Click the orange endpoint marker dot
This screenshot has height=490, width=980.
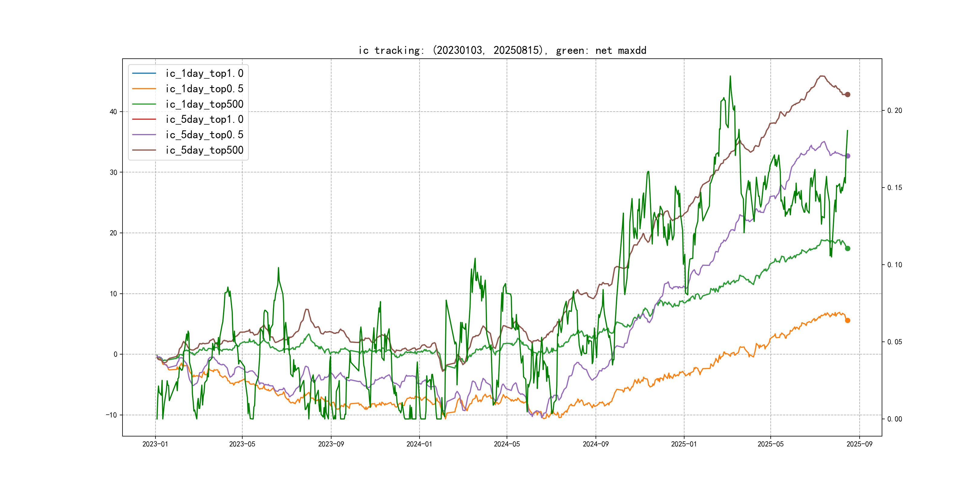pyautogui.click(x=848, y=320)
